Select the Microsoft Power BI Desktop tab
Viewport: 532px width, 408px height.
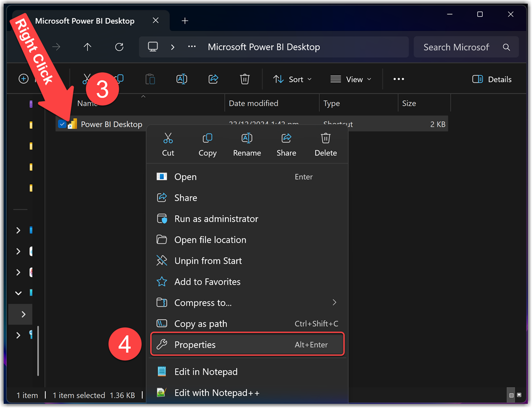(x=85, y=20)
